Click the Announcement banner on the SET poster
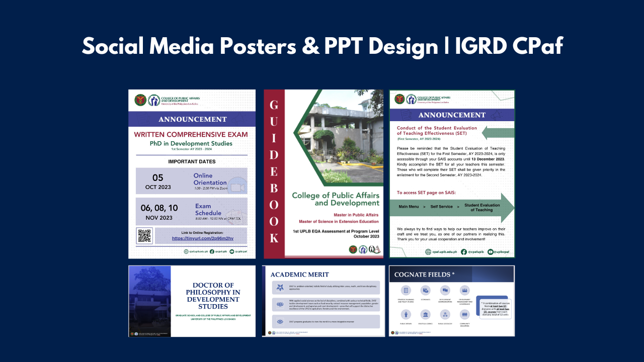The height and width of the screenshot is (362, 644). pos(452,115)
